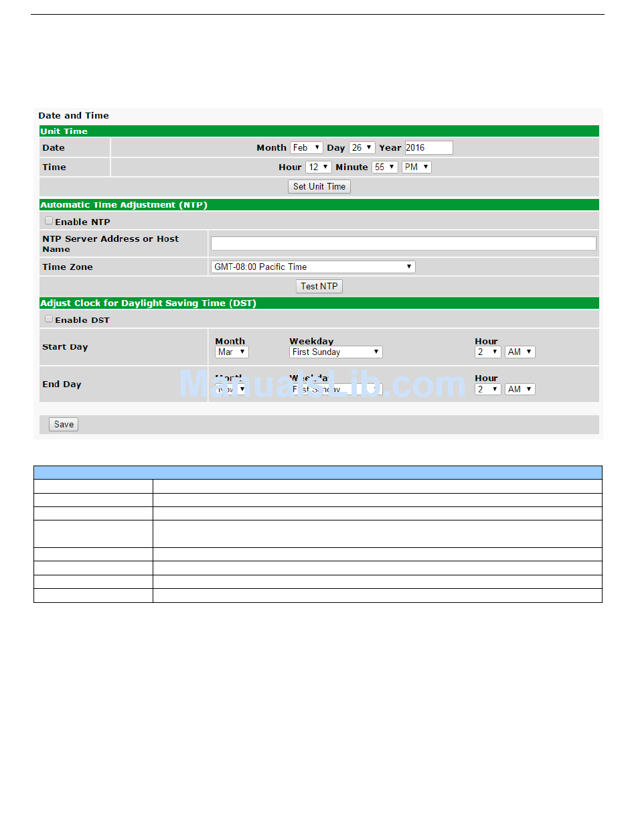Open the unit date Month dropdown showing Feb
This screenshot has width=636, height=840.
(307, 147)
